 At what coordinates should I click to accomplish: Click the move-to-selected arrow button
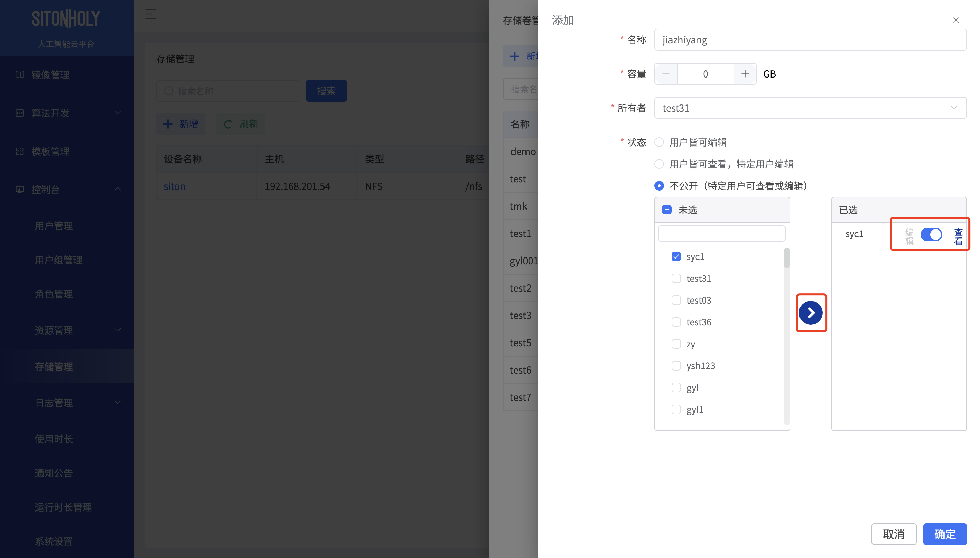point(811,313)
